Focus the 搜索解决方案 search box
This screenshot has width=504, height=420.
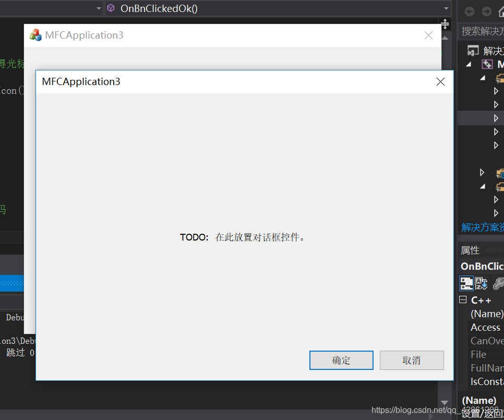pos(481,31)
